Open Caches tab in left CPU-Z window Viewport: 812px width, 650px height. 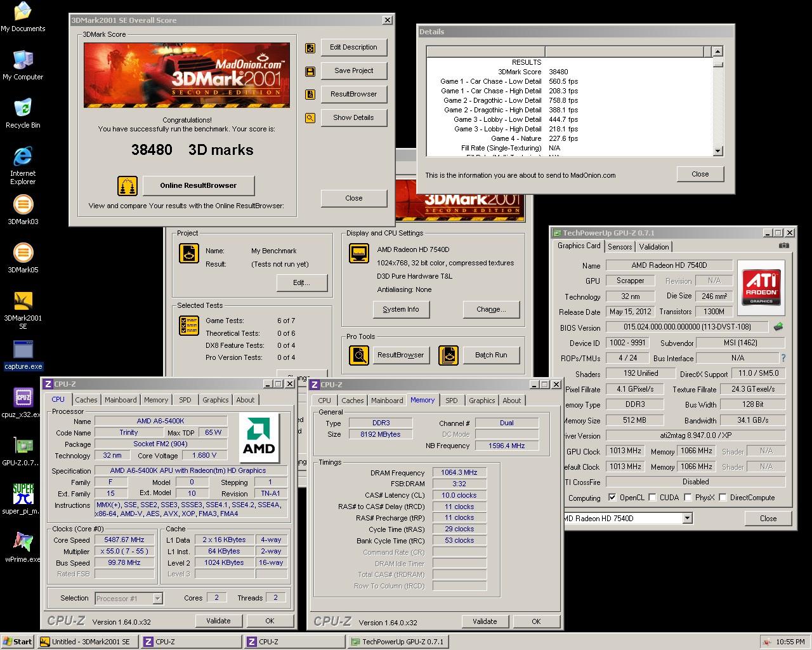click(86, 400)
